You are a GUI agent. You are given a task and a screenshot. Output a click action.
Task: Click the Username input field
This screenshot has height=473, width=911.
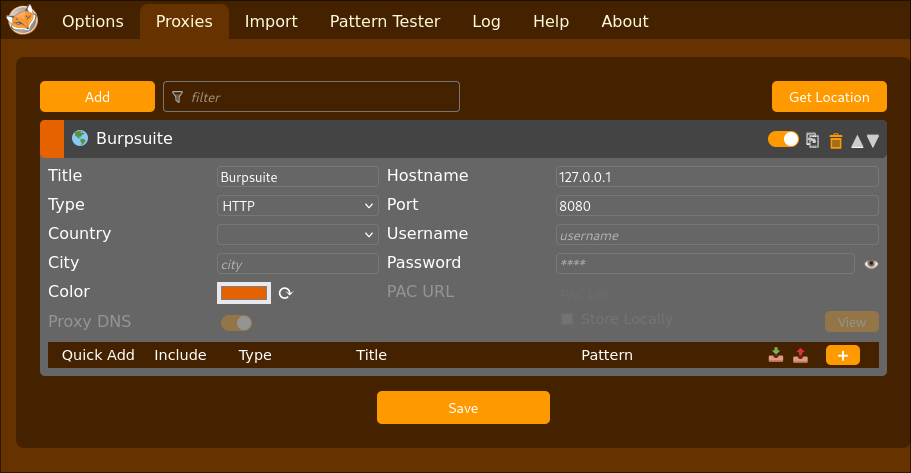click(x=717, y=235)
